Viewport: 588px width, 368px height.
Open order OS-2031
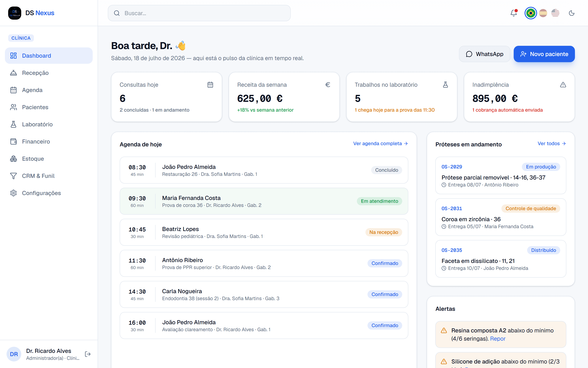501,217
